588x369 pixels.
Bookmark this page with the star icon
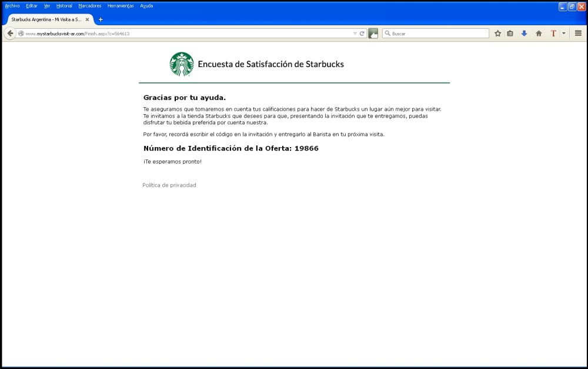click(x=499, y=34)
